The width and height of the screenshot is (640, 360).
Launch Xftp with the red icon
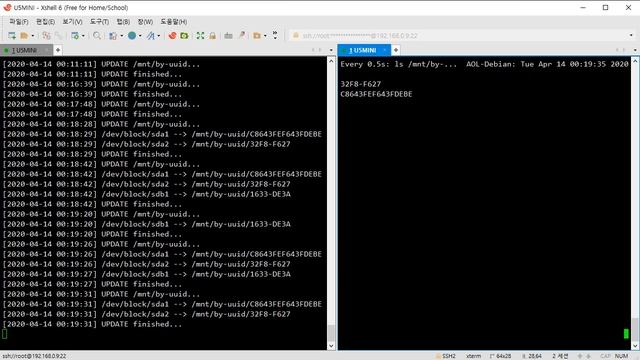tap(172, 36)
